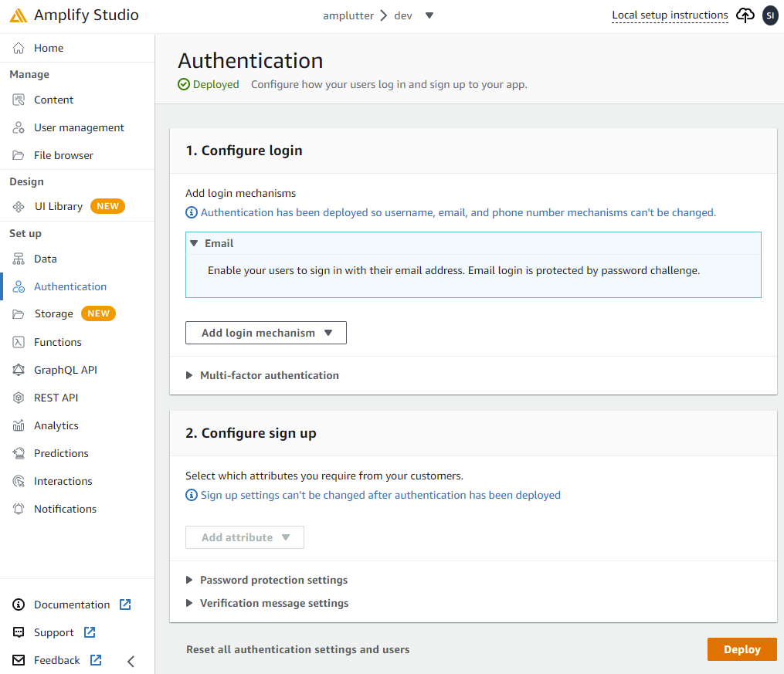Click Reset all authentication settings and users
784x674 pixels.
297,649
